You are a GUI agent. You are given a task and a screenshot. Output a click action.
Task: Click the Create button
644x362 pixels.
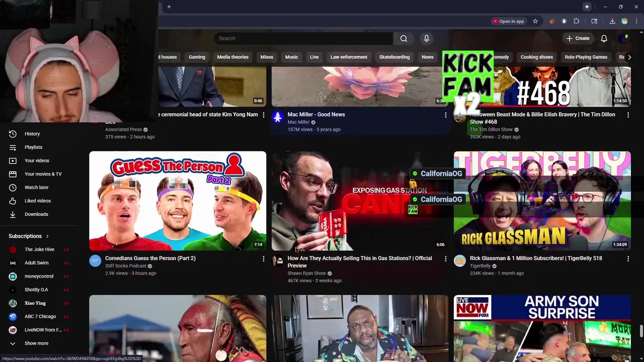(578, 38)
